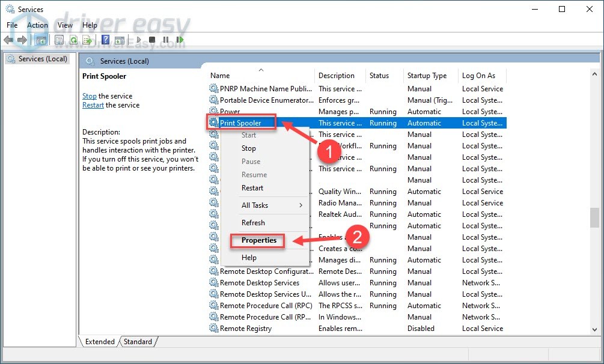Click the Export List toolbar icon
The width and height of the screenshot is (604, 364).
pos(87,40)
